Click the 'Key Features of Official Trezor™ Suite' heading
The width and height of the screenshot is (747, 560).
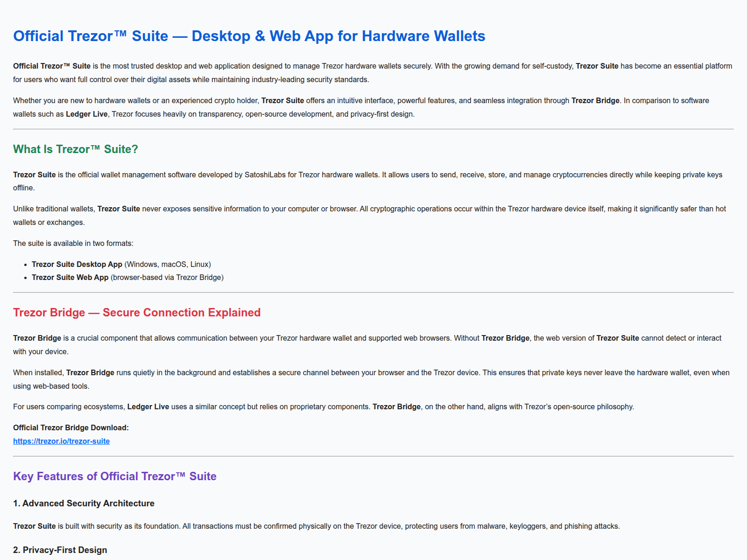coord(114,476)
